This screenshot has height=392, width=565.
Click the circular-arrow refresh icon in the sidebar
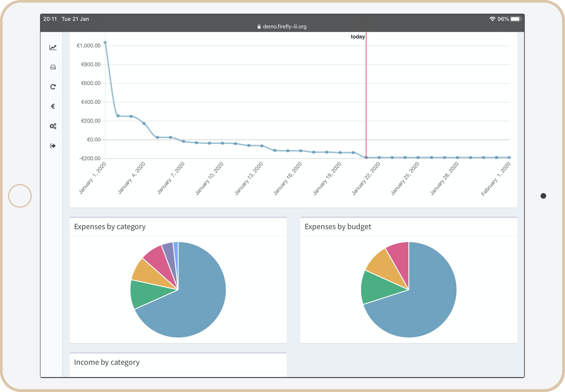tap(53, 87)
